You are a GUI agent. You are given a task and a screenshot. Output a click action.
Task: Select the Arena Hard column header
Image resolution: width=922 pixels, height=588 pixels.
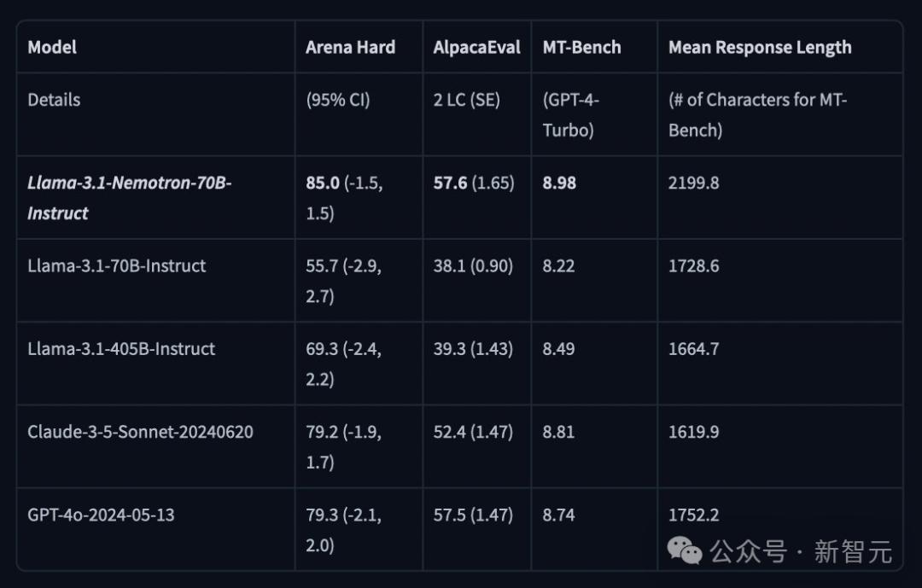pyautogui.click(x=350, y=48)
